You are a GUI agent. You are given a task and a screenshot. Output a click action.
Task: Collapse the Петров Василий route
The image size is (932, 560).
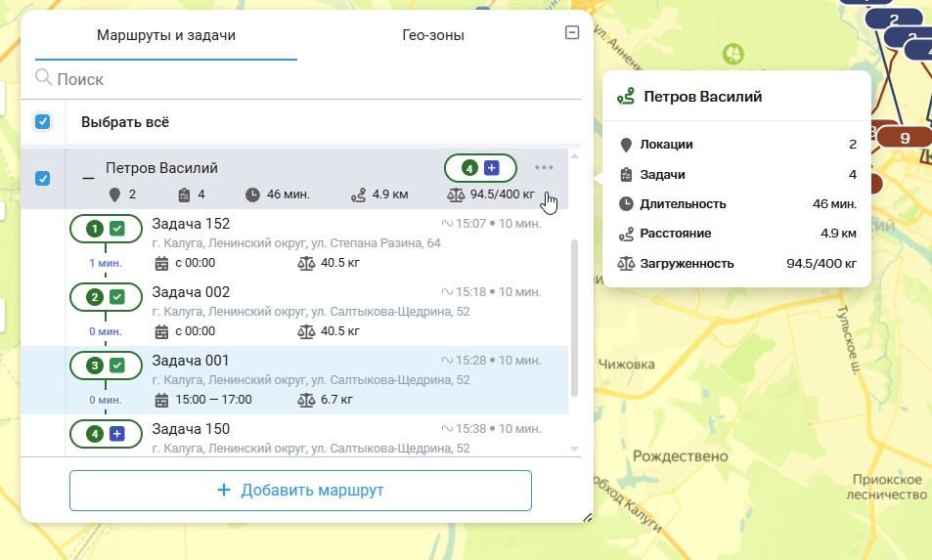click(89, 178)
